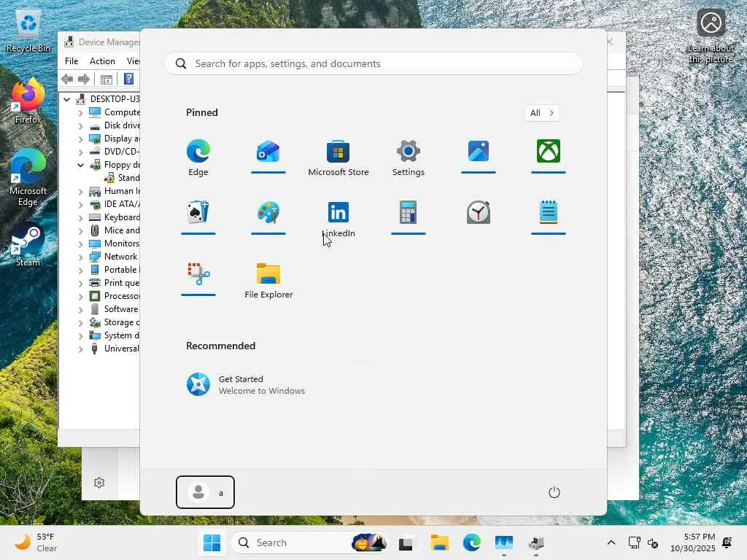Open the pinned Clock app

[x=479, y=212]
